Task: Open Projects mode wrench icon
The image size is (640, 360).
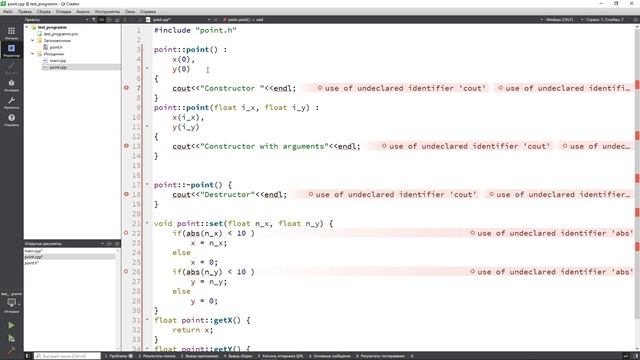Action: (x=11, y=100)
